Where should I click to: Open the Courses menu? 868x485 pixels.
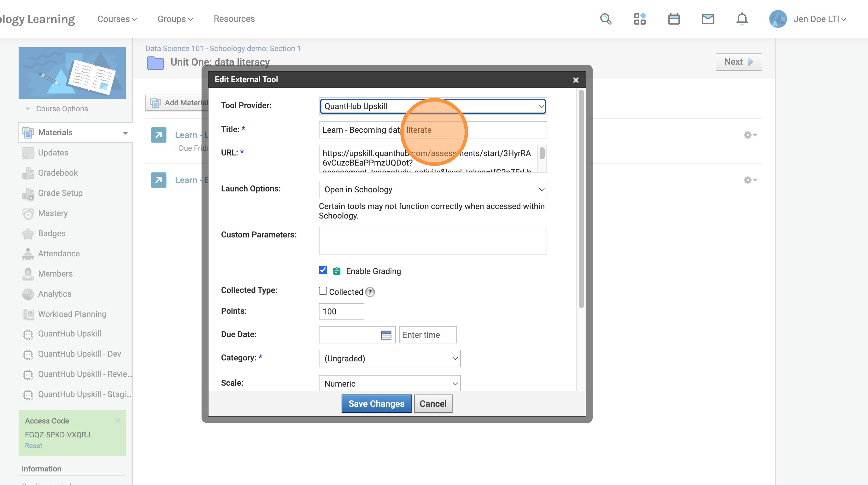(117, 19)
